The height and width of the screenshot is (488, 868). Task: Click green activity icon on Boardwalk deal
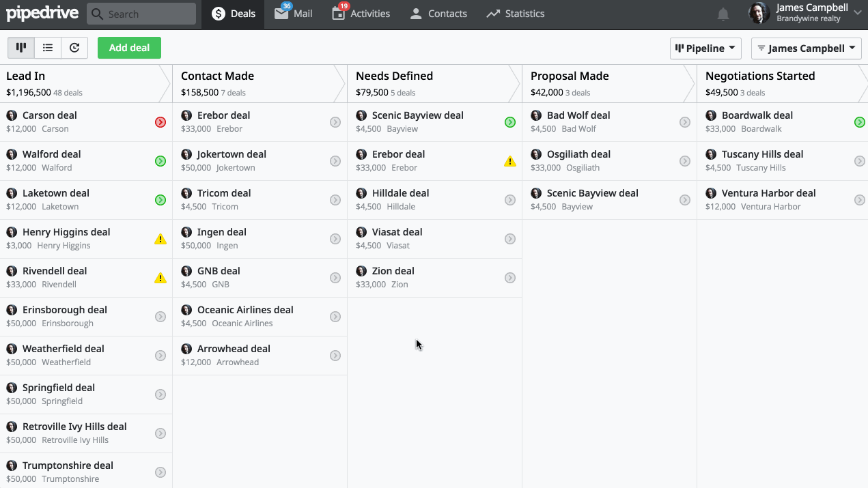point(860,122)
